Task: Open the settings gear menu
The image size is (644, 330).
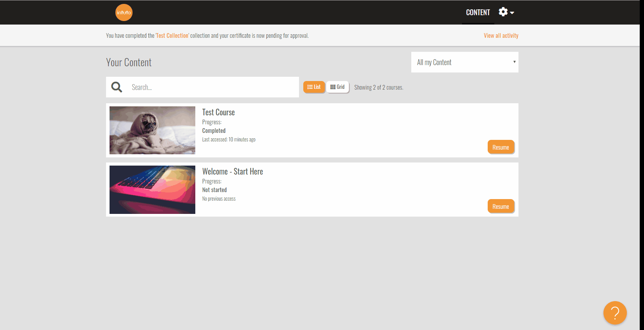Action: [x=506, y=12]
